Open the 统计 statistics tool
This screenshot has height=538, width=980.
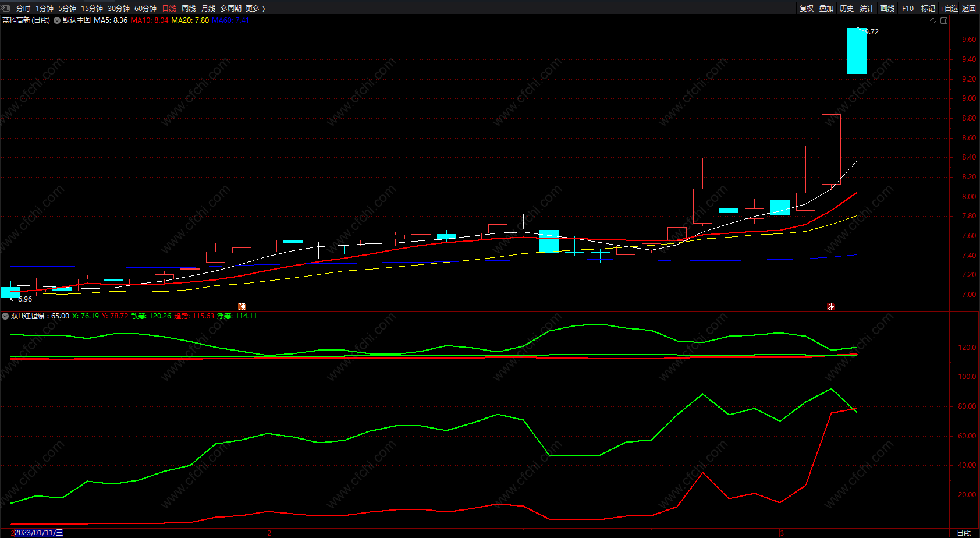tap(867, 8)
